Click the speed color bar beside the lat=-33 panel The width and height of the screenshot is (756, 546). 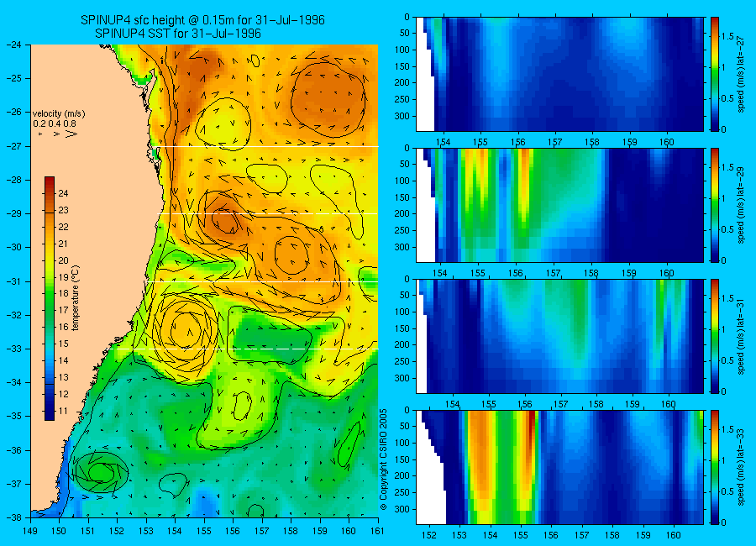point(714,467)
